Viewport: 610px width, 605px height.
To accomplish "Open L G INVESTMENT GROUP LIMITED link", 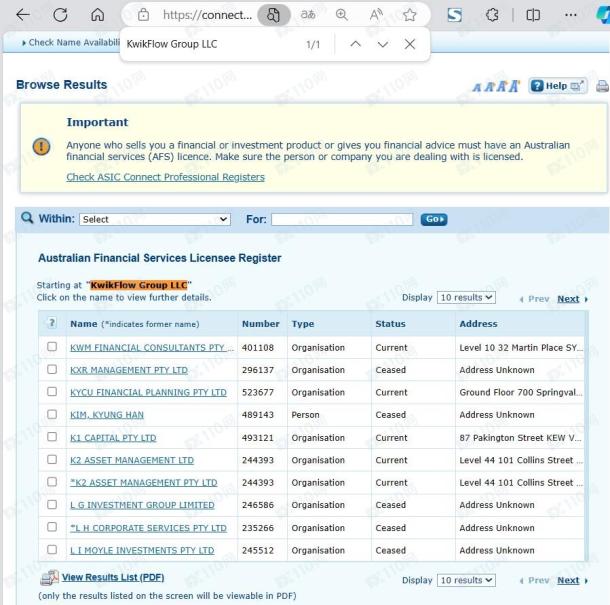I will pos(142,505).
